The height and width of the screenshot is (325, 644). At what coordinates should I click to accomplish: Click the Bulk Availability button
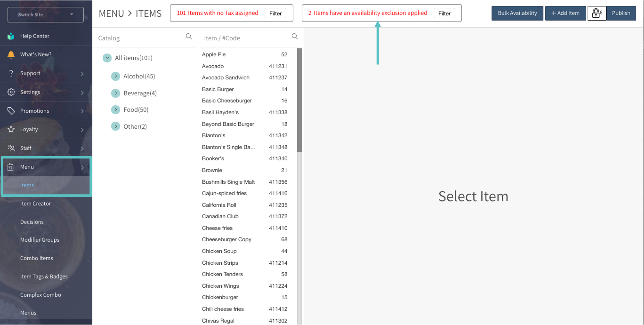tap(517, 13)
